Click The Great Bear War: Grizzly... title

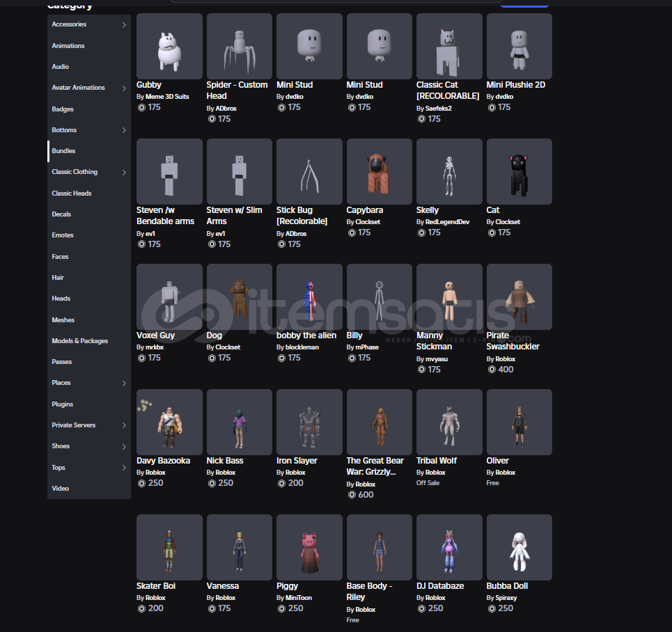pyautogui.click(x=375, y=466)
